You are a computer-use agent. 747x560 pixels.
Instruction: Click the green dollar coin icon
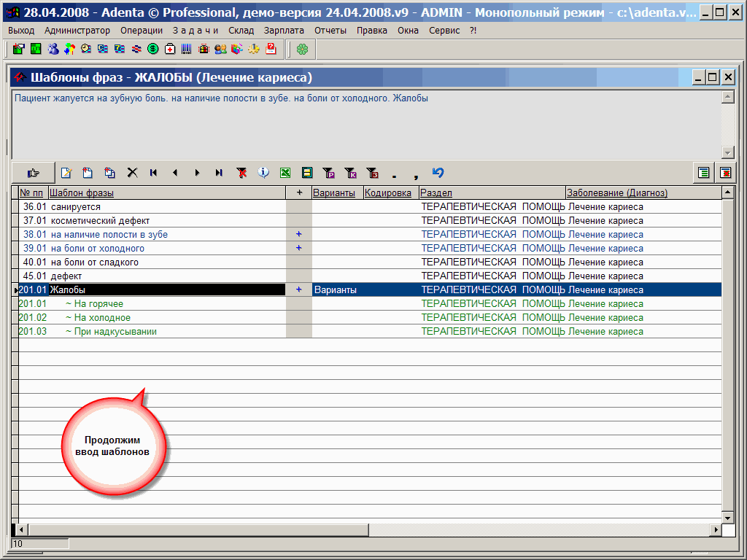153,49
